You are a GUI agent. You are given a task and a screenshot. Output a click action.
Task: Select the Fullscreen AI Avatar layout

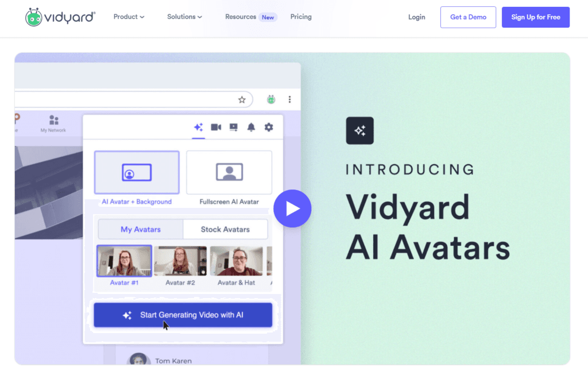tap(229, 172)
